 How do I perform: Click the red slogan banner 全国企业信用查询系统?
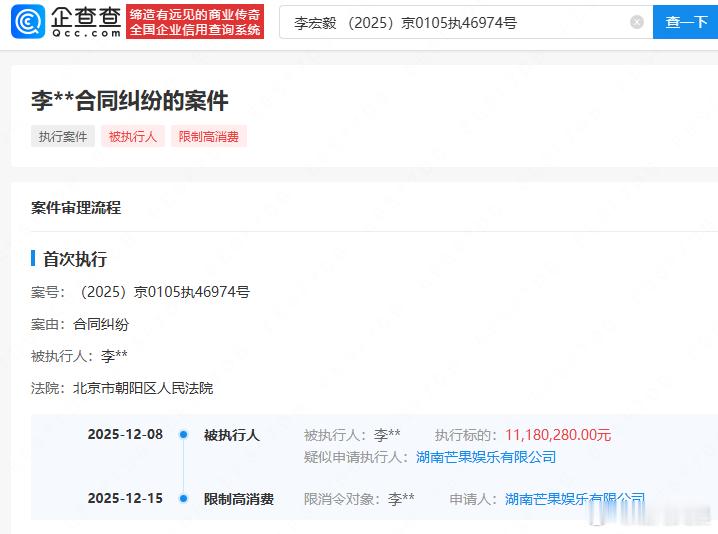click(x=195, y=22)
